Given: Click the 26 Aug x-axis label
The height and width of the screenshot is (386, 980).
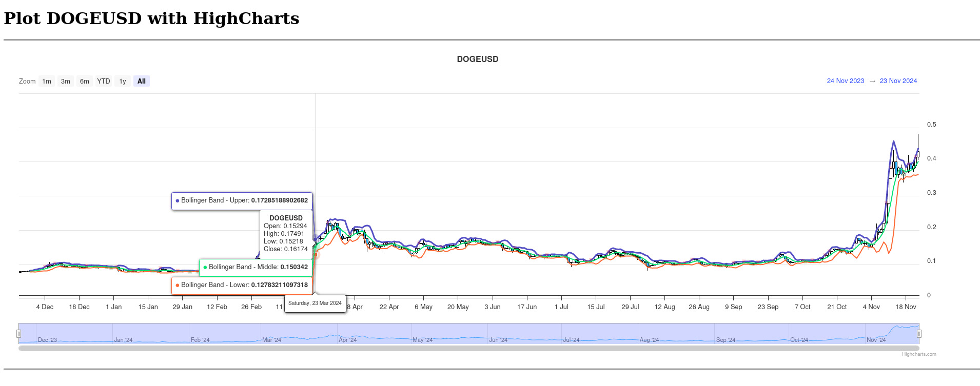Looking at the screenshot, I should tap(699, 307).
